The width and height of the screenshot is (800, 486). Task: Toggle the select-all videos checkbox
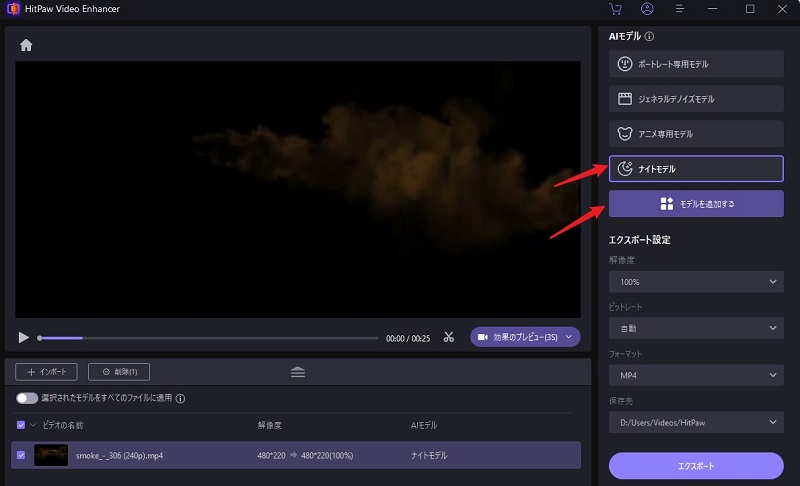(x=21, y=425)
